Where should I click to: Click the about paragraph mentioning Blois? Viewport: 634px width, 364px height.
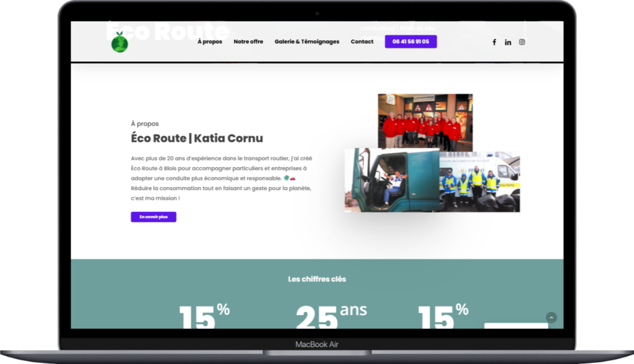coord(222,178)
